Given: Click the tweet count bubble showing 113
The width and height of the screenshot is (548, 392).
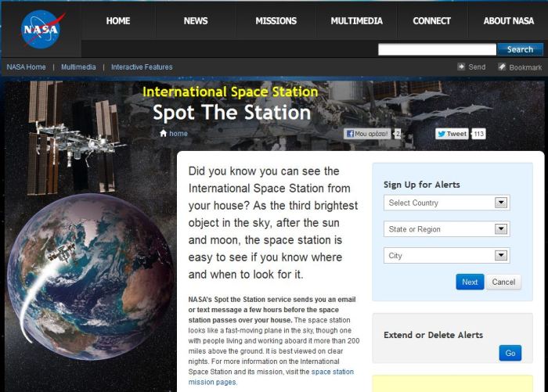Looking at the screenshot, I should click(478, 134).
